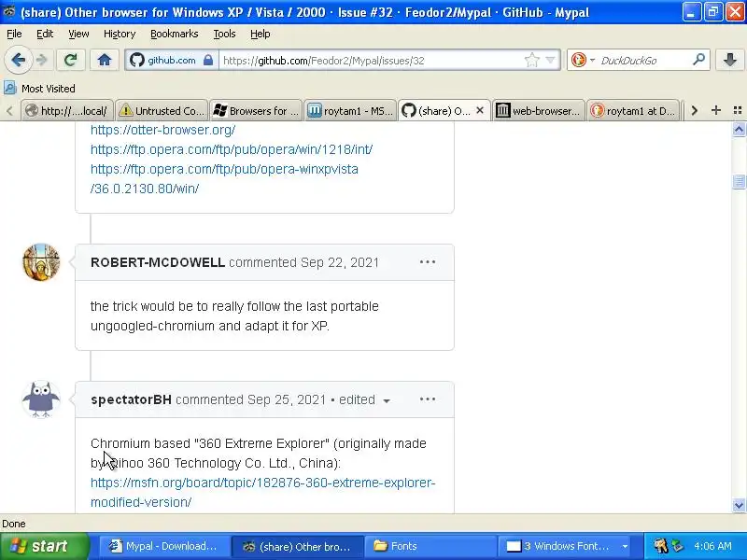Switch to (share) Other bro... taskbar button
The image size is (747, 560).
(297, 546)
